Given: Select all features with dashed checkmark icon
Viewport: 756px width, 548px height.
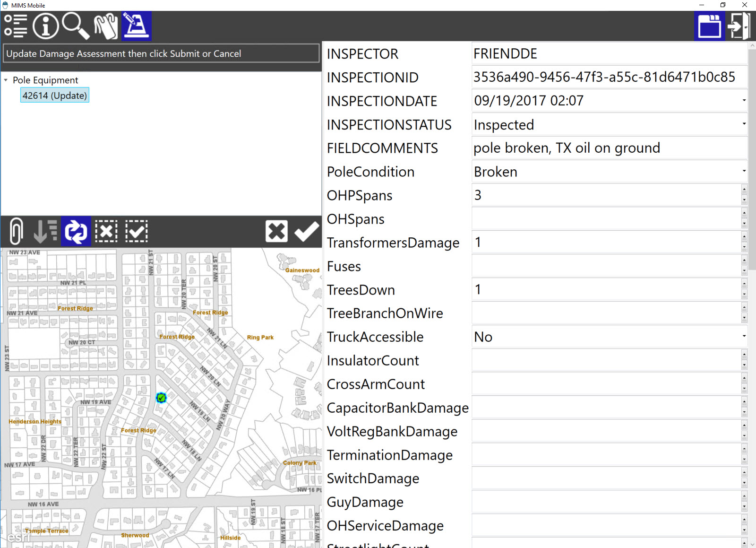Looking at the screenshot, I should (x=136, y=231).
